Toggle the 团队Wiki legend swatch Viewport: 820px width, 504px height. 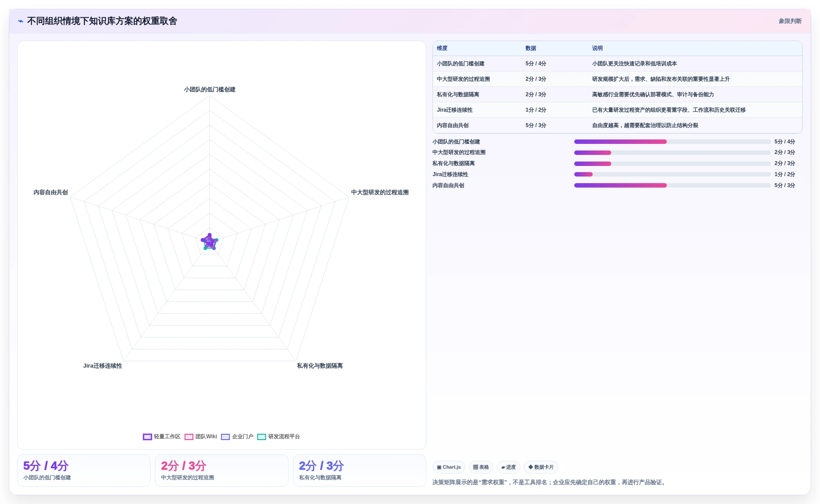(189, 437)
